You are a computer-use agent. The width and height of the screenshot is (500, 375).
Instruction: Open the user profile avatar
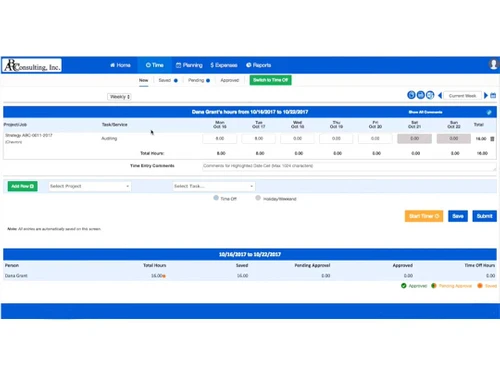[x=493, y=64]
